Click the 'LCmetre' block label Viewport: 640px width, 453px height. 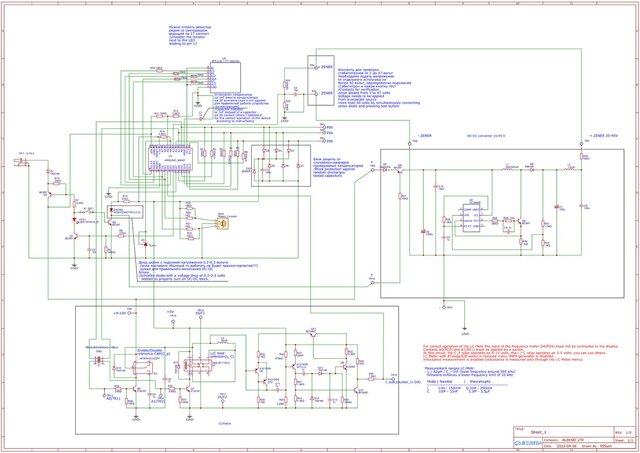pyautogui.click(x=225, y=424)
